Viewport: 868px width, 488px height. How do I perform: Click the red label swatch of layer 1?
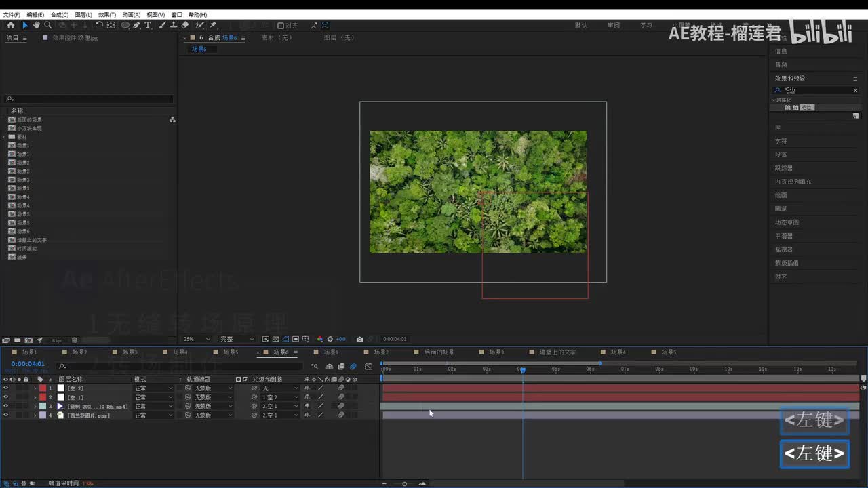pyautogui.click(x=43, y=388)
